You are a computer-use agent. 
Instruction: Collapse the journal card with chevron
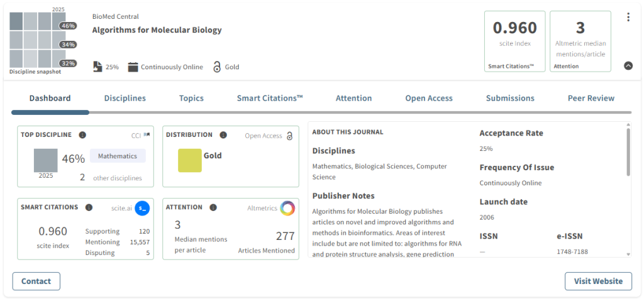(628, 65)
